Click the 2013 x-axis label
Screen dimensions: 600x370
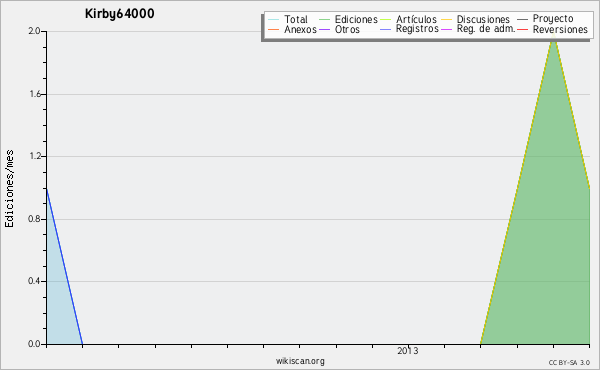pyautogui.click(x=408, y=351)
